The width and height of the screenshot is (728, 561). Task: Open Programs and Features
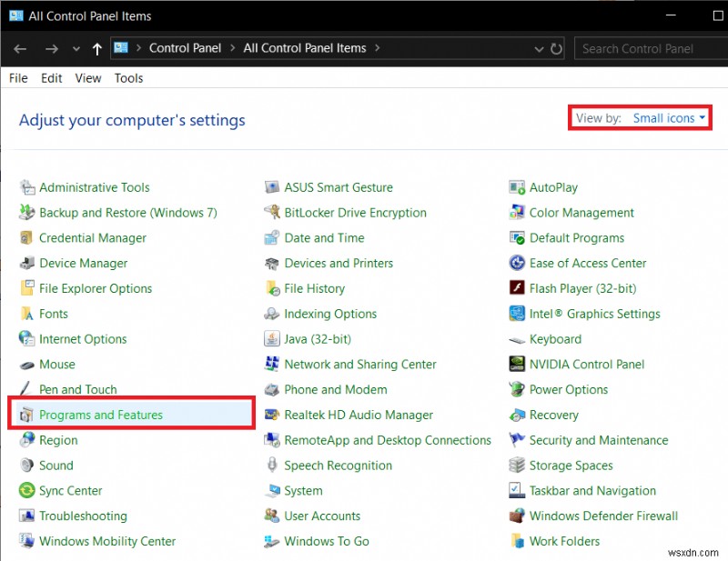tap(101, 415)
